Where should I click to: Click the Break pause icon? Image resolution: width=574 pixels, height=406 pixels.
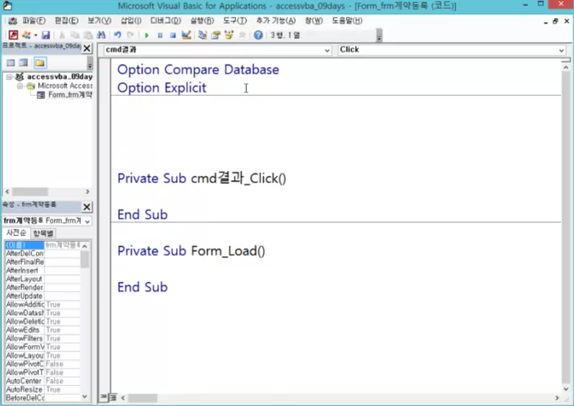(x=160, y=35)
